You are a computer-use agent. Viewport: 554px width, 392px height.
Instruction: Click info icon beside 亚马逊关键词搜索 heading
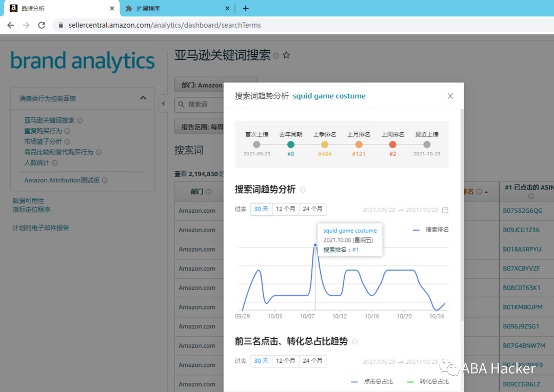(x=276, y=56)
